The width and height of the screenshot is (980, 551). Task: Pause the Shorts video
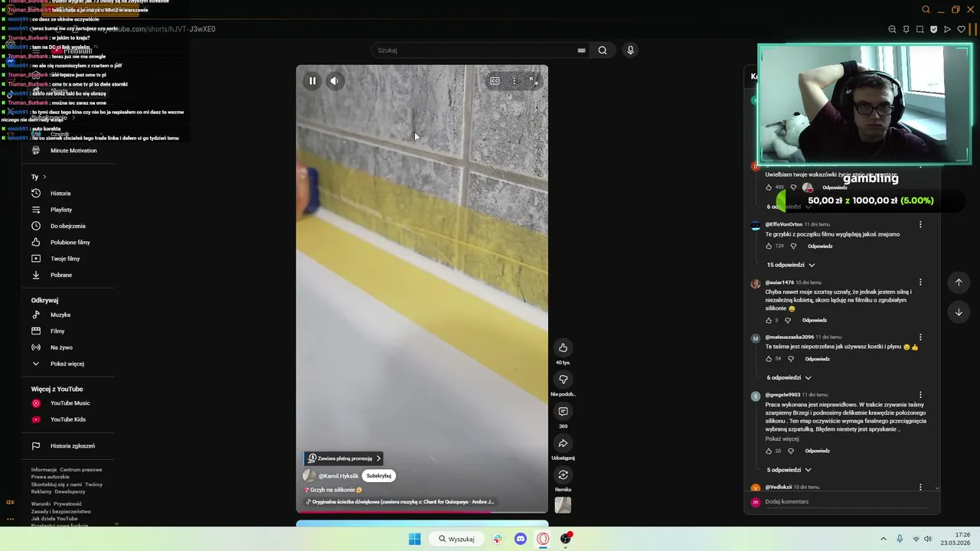(312, 80)
